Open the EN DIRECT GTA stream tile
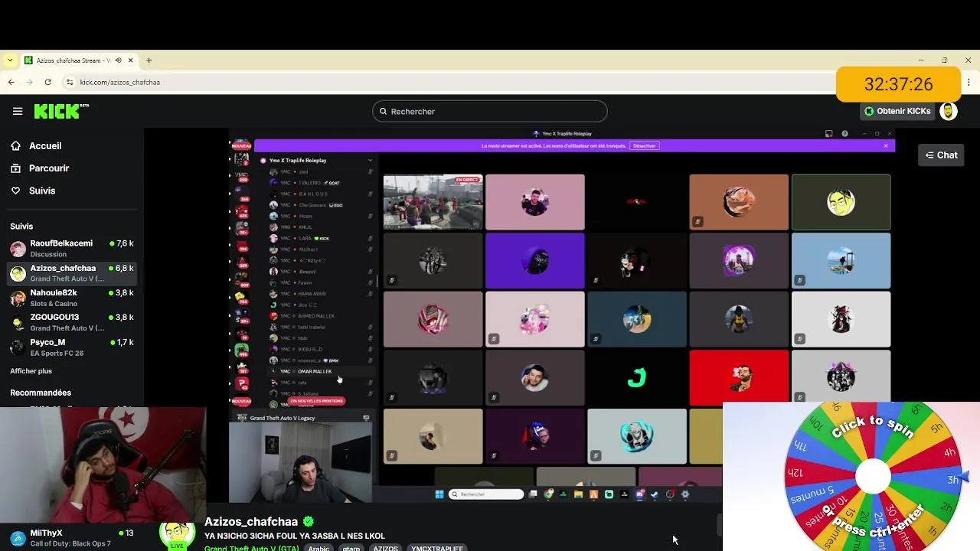 [433, 202]
